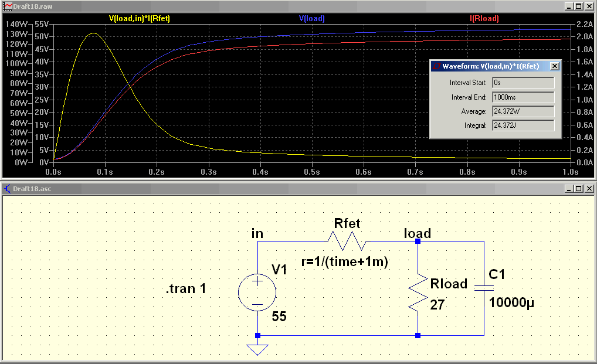Click the Interval End field
This screenshot has width=597, height=364.
pos(523,97)
